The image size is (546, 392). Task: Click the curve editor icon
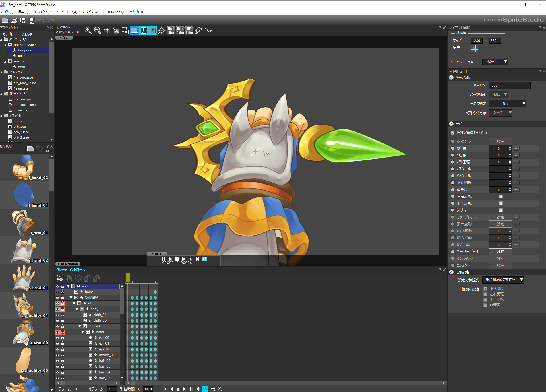tap(208, 30)
